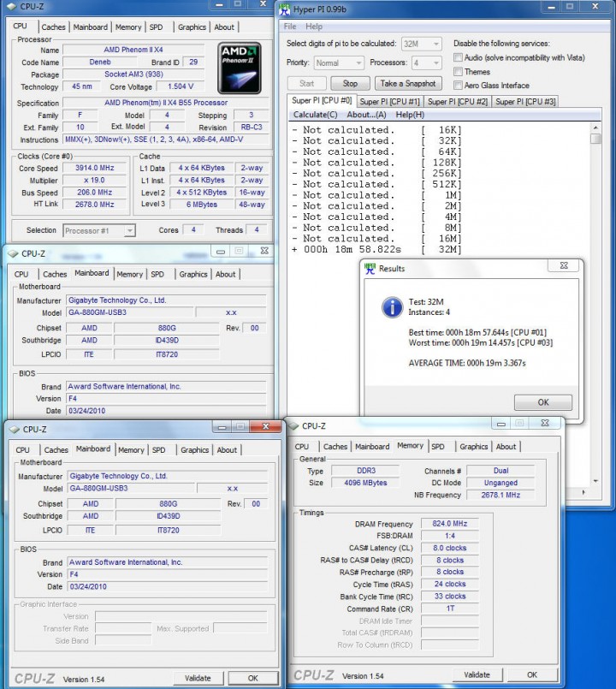Screen dimensions: 616x689
Task: Select the Super PI [CPU #0] tab
Action: [322, 101]
